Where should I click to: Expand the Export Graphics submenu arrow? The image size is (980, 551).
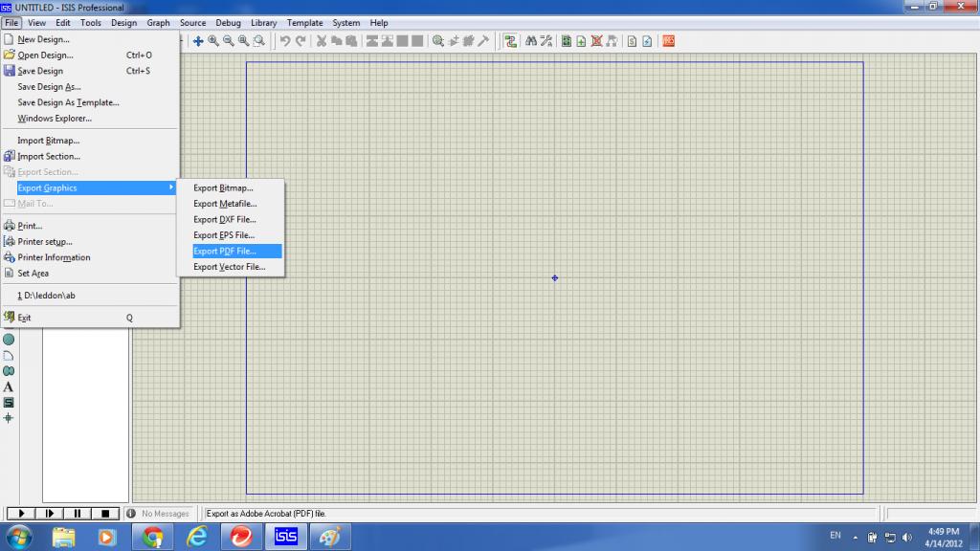click(x=171, y=187)
